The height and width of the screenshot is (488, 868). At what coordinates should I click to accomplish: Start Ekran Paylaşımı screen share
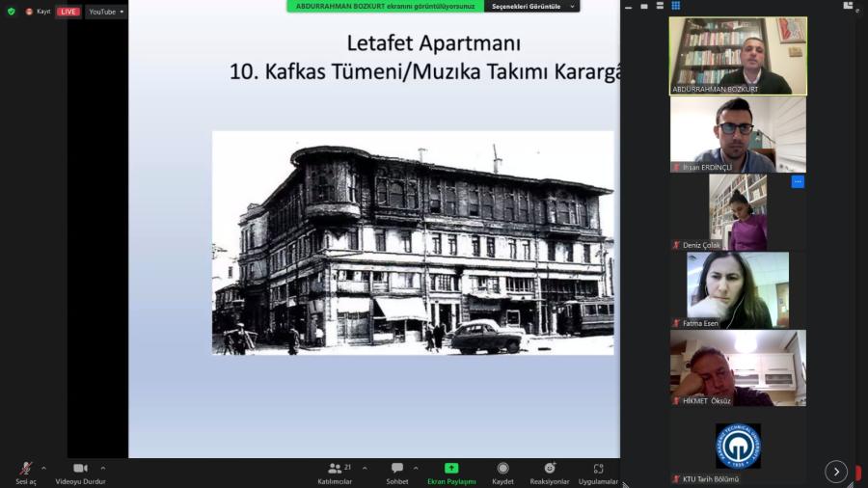coord(451,474)
